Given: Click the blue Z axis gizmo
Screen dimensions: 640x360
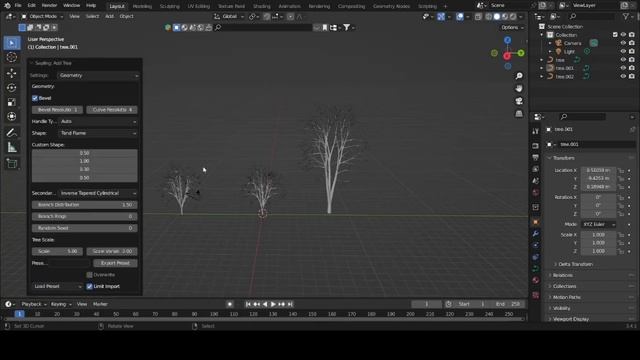Looking at the screenshot, I should click(507, 40).
